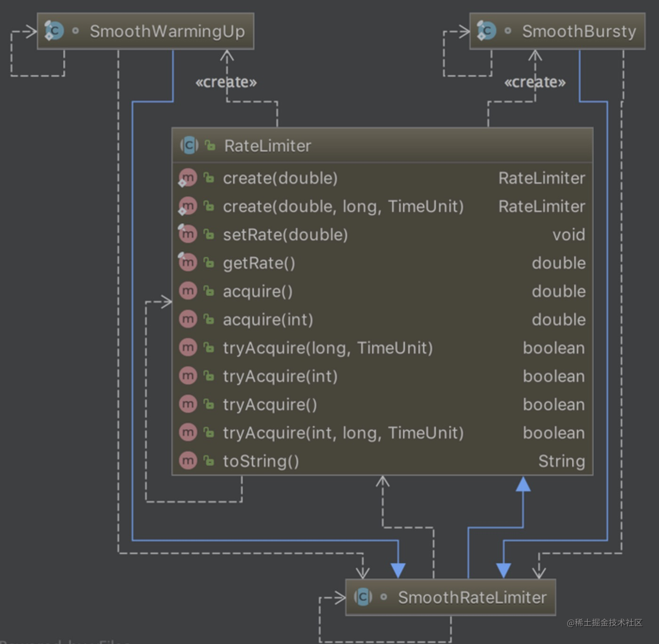
Task: Select the SmoothRateLimiter class name
Action: click(x=472, y=597)
